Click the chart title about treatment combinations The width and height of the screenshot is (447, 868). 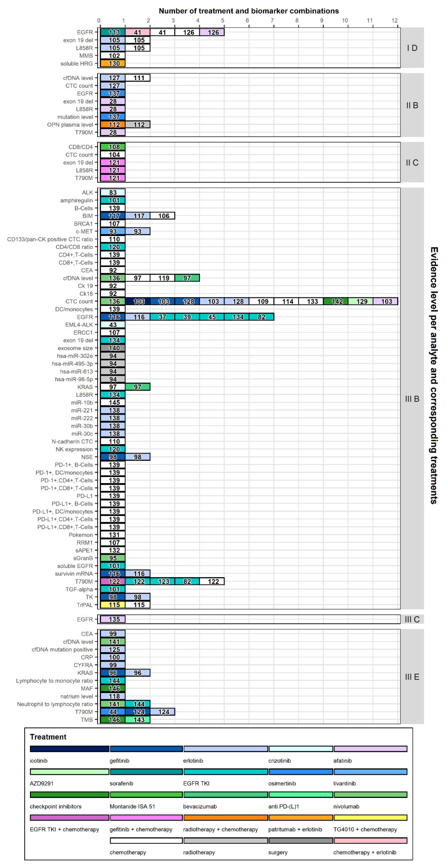pos(249,11)
